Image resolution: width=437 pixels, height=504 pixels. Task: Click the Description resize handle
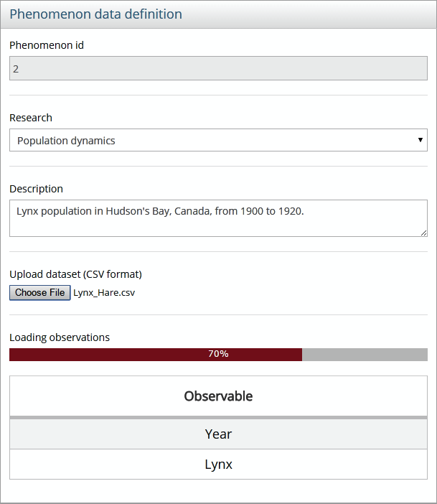tap(424, 233)
